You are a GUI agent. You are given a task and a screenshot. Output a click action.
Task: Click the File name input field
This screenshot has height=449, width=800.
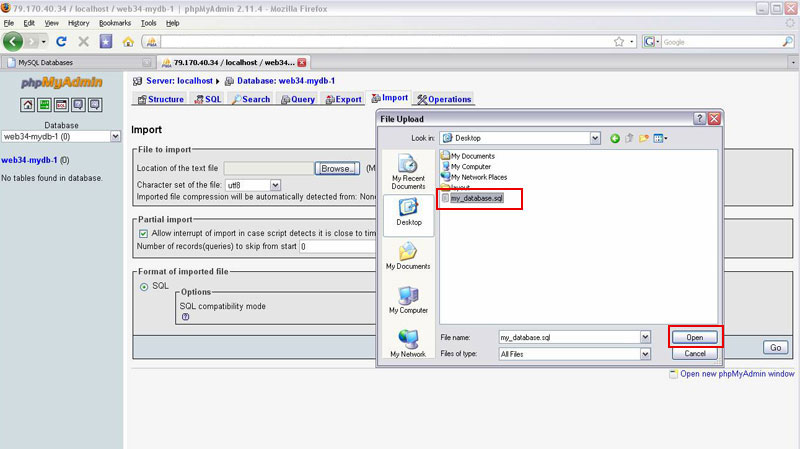(569, 337)
